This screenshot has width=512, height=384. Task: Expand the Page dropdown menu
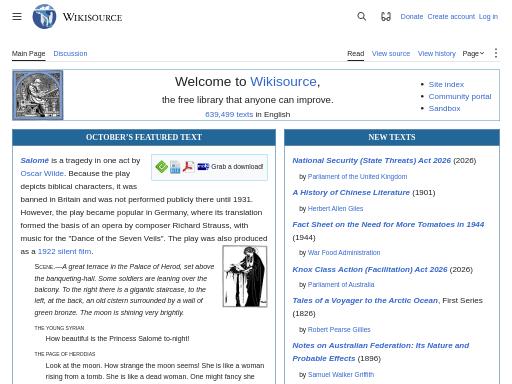(473, 54)
